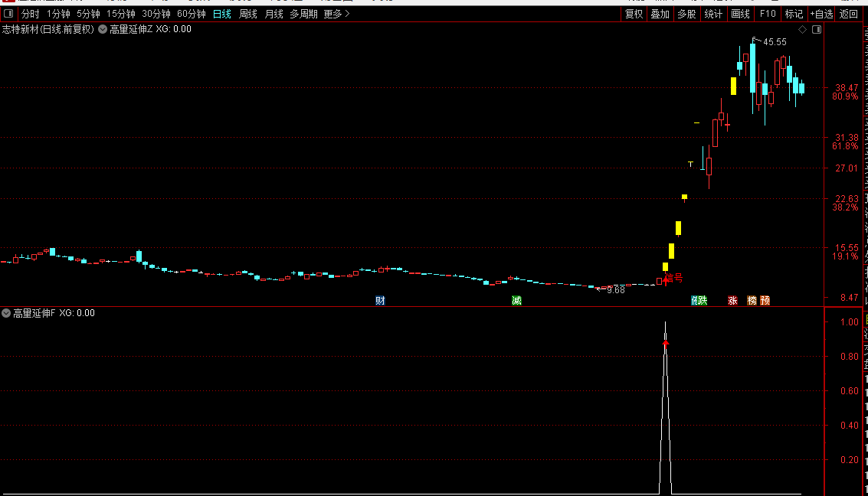Image resolution: width=868 pixels, height=496 pixels.
Task: Click the 1.00 indicator axis label
Action: (x=849, y=321)
